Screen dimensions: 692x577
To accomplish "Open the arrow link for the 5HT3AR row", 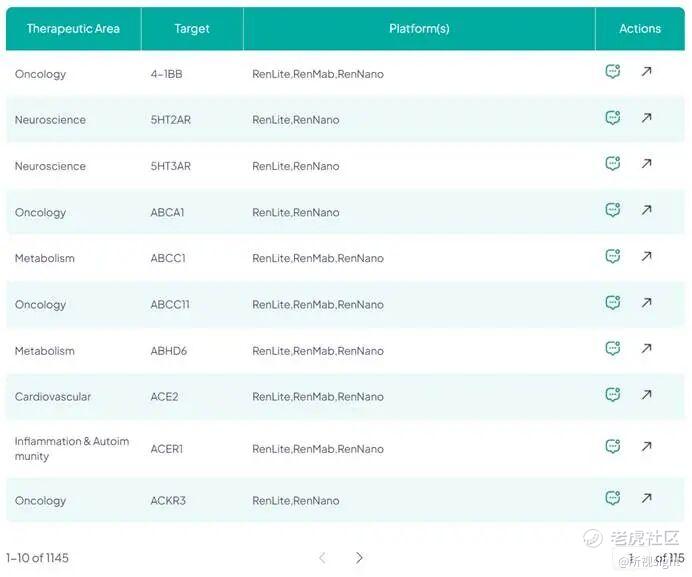I will (647, 164).
